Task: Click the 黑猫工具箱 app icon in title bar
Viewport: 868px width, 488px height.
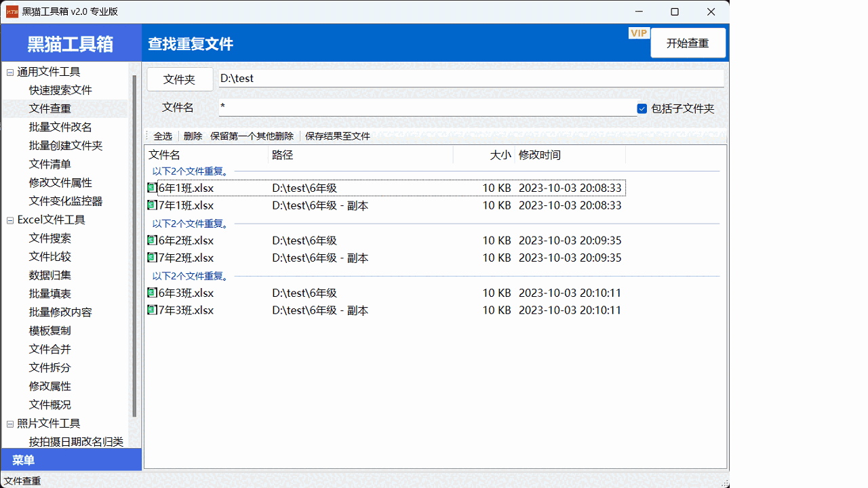Action: coord(12,12)
